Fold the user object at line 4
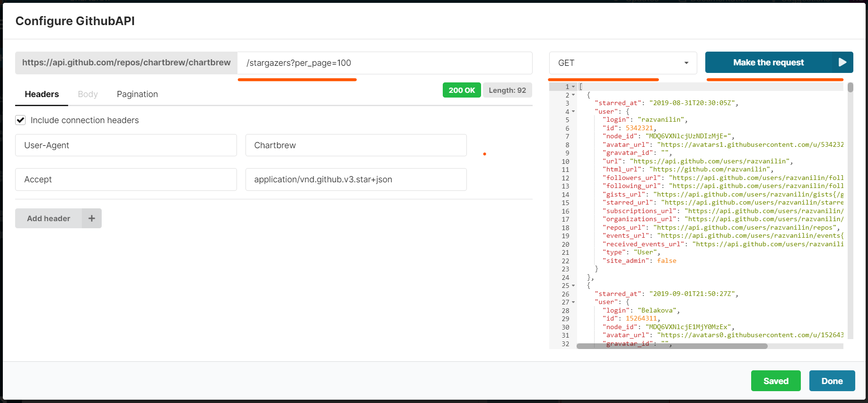The height and width of the screenshot is (403, 868). (x=573, y=112)
